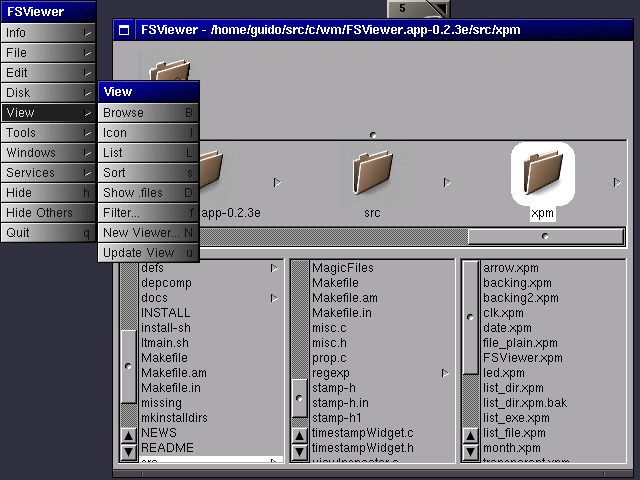
Task: Click the vertical scrollbar knob of xpm column
Action: pos(470,317)
